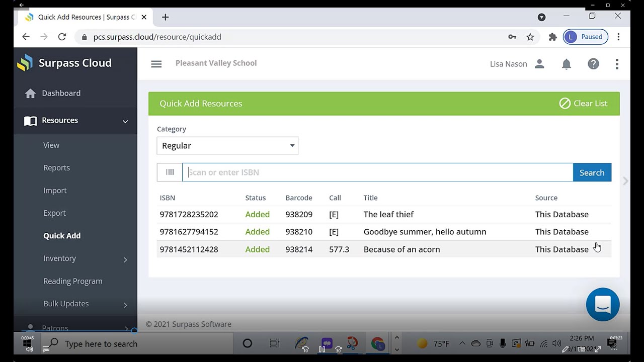Screen dimensions: 644x362
Task: Expand the Inventory submenu arrow
Action: point(125,259)
